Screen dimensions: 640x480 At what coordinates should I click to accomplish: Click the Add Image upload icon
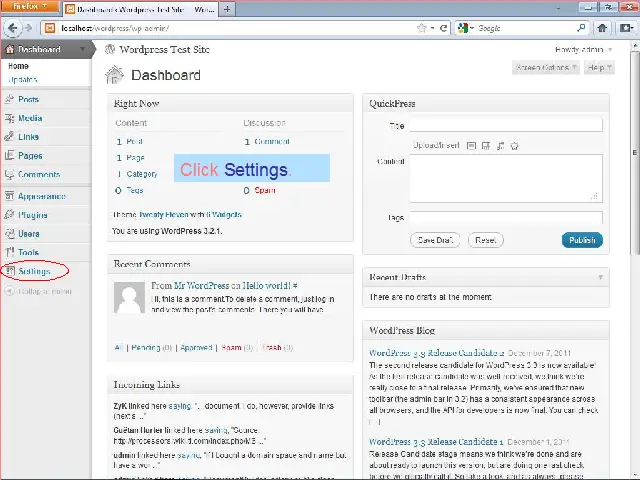tap(471, 146)
